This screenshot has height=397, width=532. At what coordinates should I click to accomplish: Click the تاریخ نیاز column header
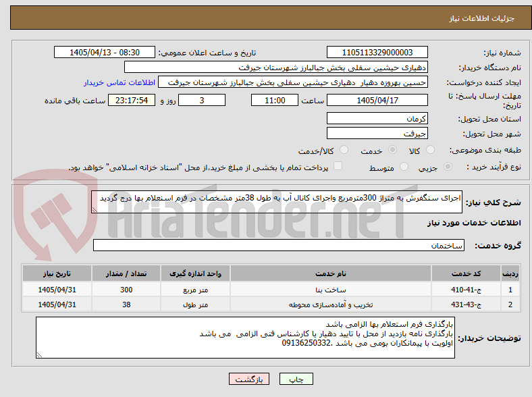[57, 273]
